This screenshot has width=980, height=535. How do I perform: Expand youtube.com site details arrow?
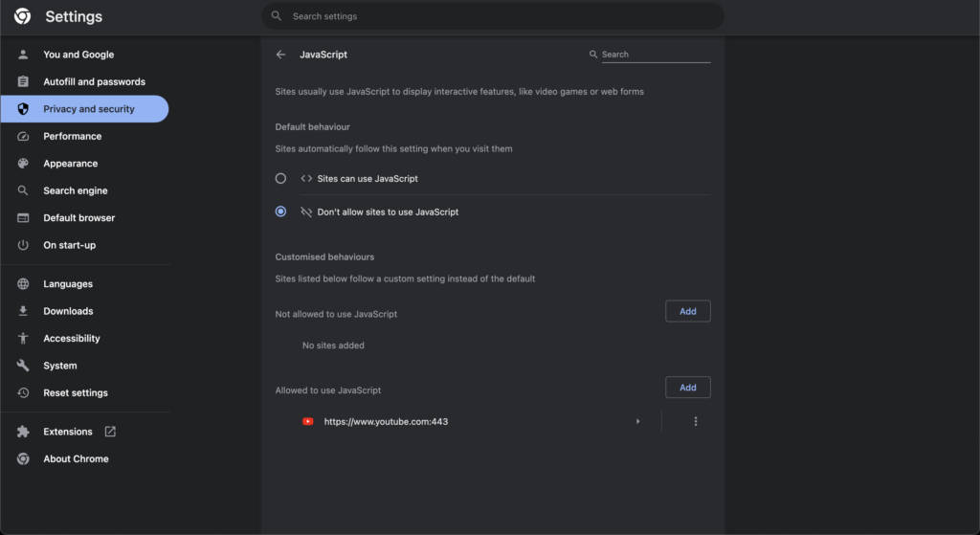637,421
